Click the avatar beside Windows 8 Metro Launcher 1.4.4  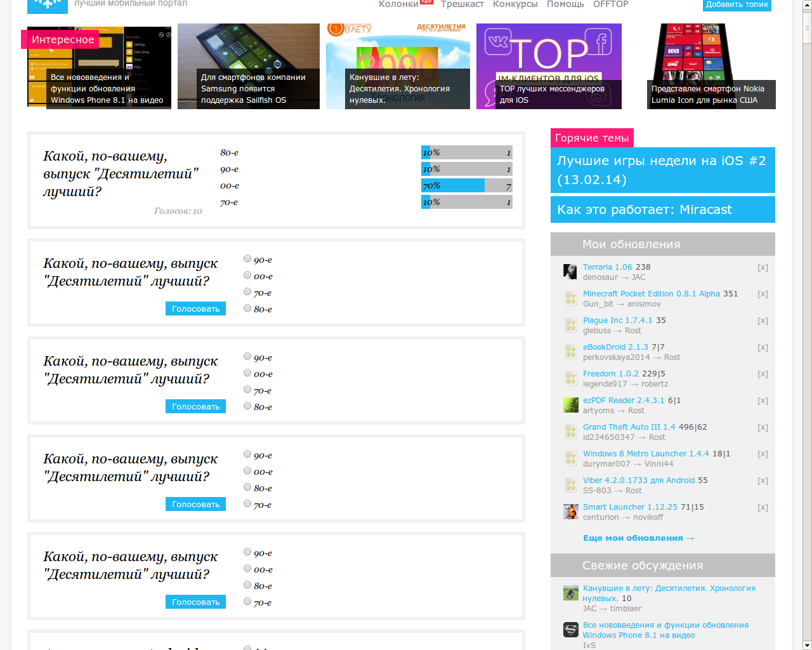click(570, 458)
